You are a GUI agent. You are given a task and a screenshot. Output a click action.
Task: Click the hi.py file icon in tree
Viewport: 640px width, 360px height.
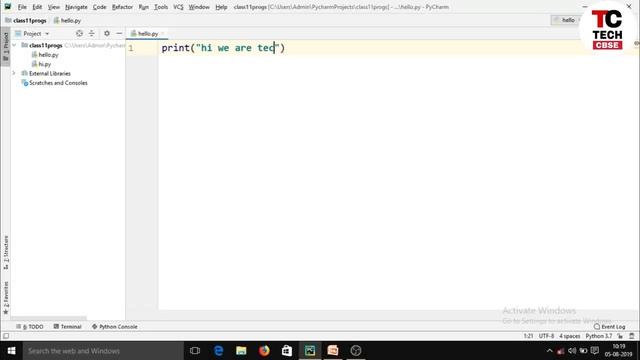[x=34, y=64]
